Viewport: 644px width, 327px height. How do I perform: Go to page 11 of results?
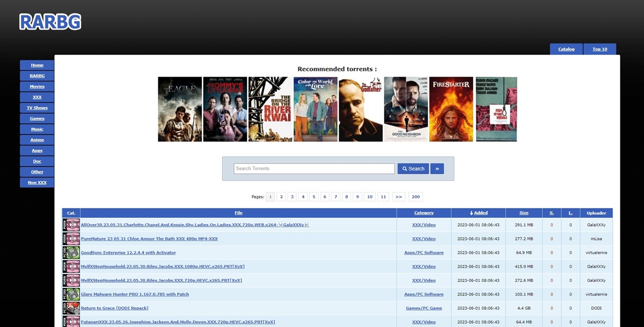tap(383, 197)
